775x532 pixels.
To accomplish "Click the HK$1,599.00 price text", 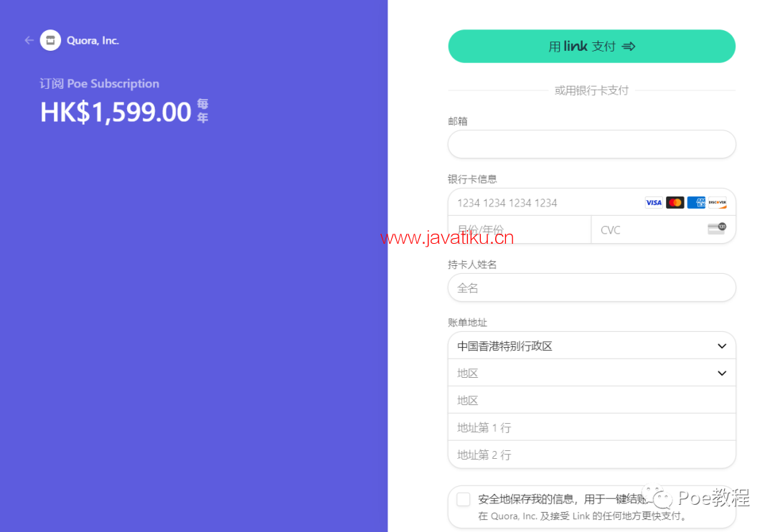I will point(116,112).
